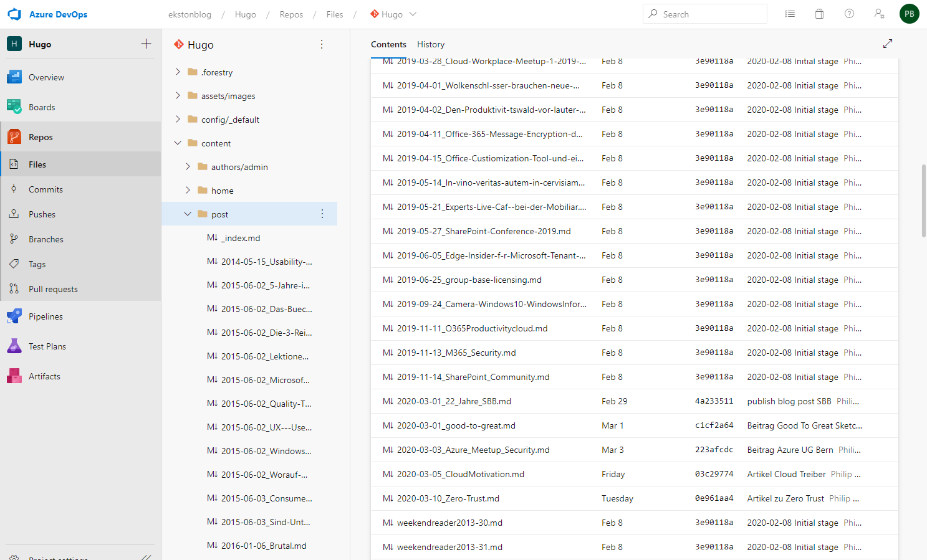
Task: Open 2020-03-10_Zero-Trust.md file
Action: point(448,498)
